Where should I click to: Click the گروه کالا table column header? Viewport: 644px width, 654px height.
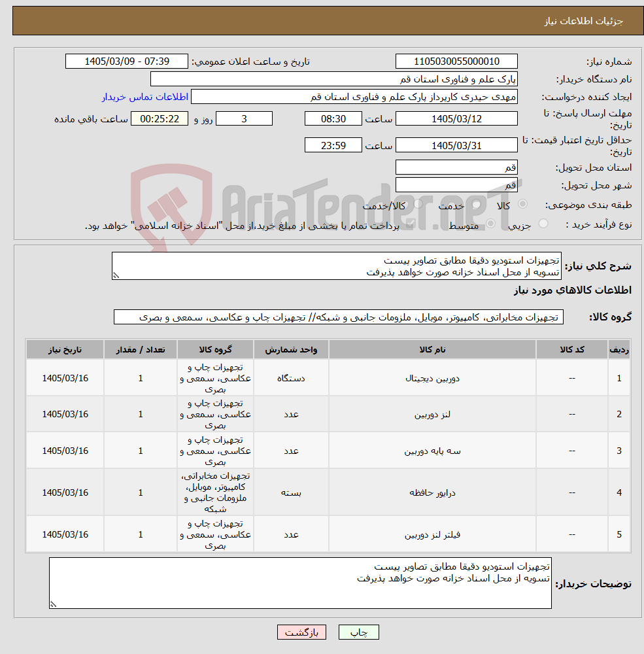[x=215, y=349]
